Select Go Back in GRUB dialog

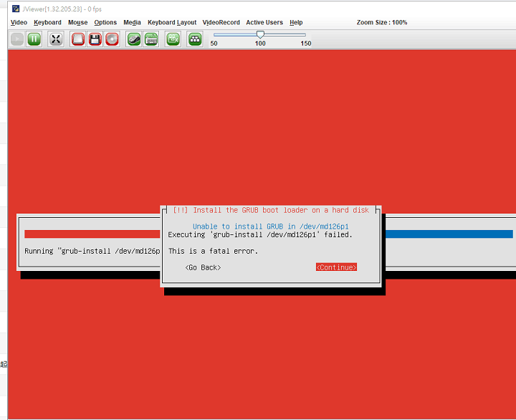click(x=203, y=267)
